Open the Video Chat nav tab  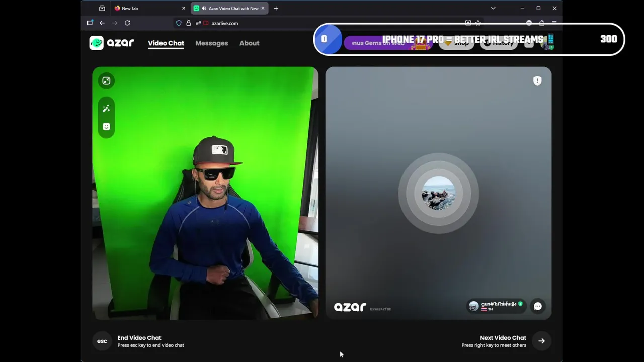coord(166,43)
